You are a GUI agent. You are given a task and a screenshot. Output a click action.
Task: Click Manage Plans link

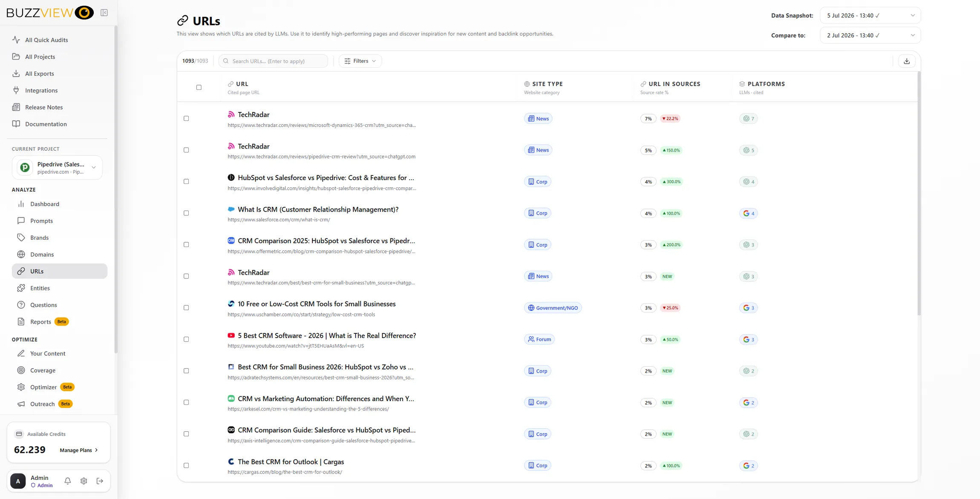coord(79,450)
